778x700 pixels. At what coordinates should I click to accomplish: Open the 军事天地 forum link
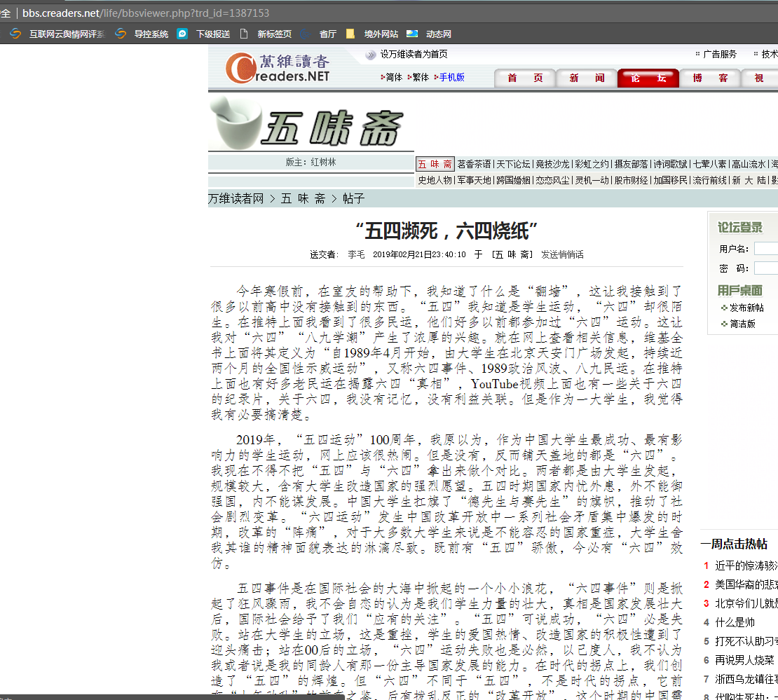474,180
